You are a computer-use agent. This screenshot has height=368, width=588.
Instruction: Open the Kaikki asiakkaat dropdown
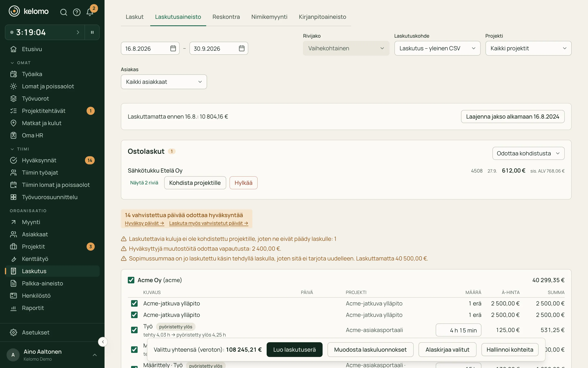[164, 82]
